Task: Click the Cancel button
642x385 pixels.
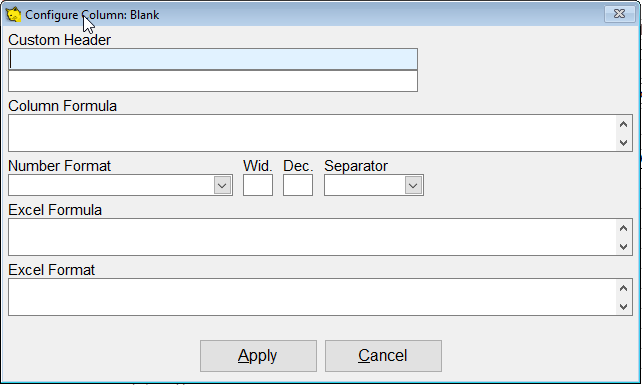Action: point(383,356)
